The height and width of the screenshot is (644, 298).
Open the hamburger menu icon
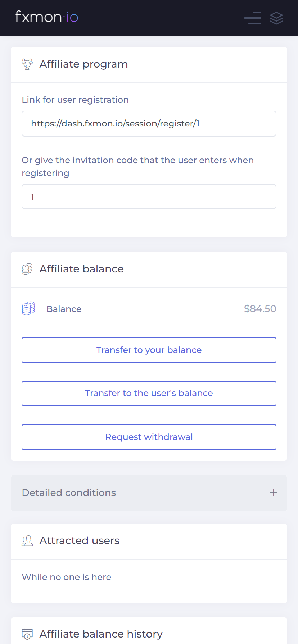coord(253,18)
